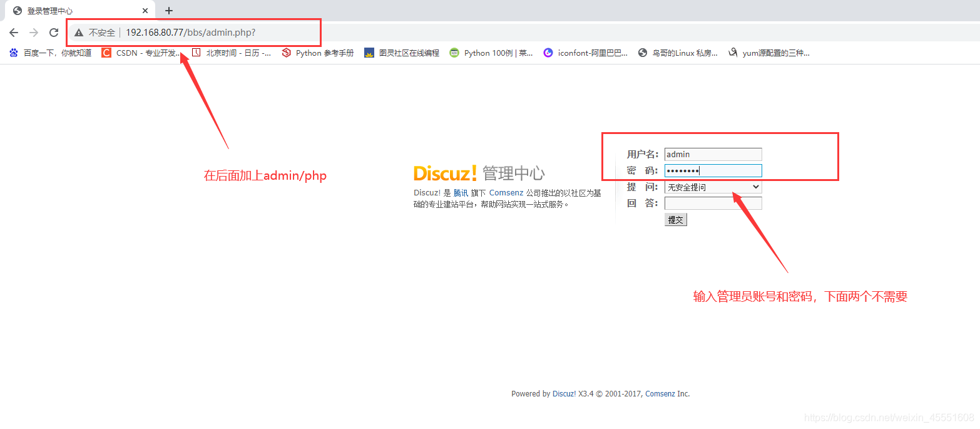Click the 用户名: label text
Viewport: 980px width, 429px height.
(643, 154)
